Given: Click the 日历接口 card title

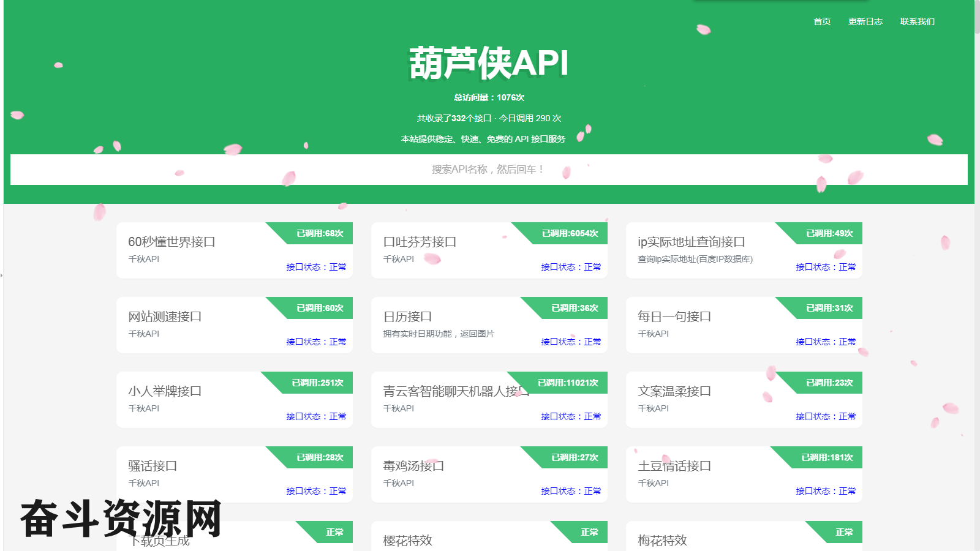Looking at the screenshot, I should coord(407,317).
